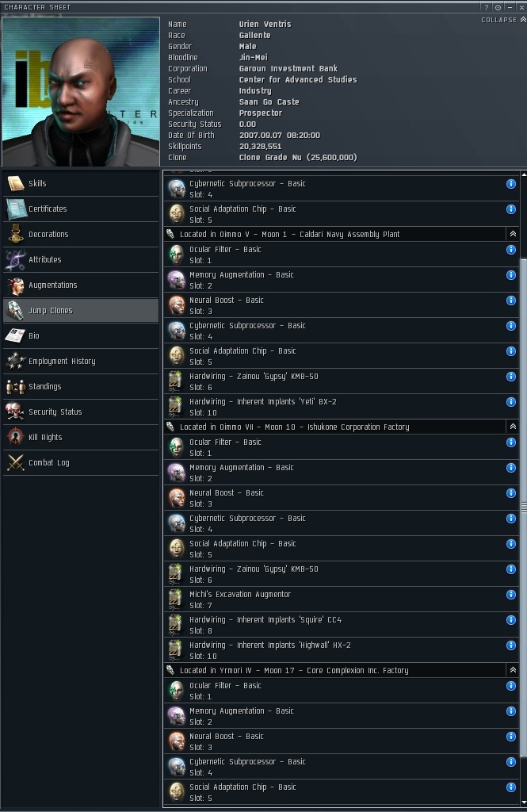Show info for Hardwiring 'Squire' CC4 implant

coord(510,620)
